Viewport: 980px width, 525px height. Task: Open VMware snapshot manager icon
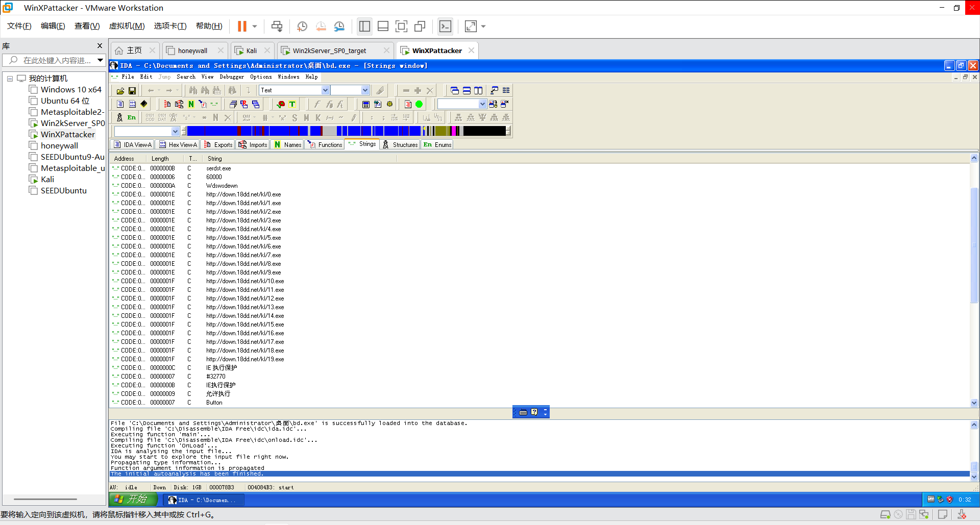(339, 26)
